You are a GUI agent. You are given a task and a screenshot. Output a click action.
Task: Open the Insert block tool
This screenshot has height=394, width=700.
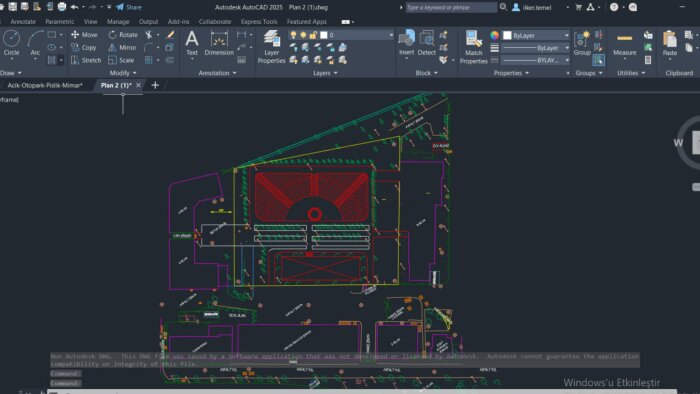point(406,43)
